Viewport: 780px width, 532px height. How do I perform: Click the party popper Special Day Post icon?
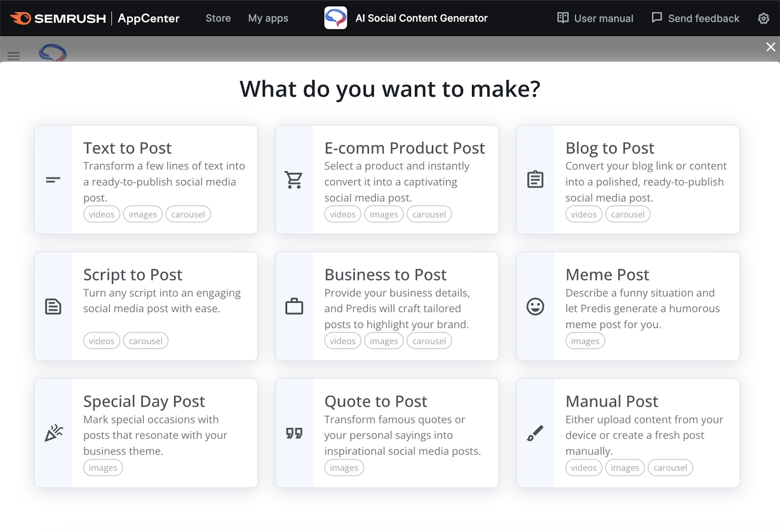(54, 433)
